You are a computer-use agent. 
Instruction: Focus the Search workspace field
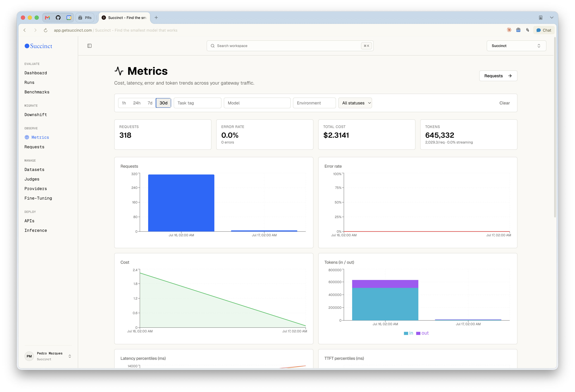click(290, 46)
